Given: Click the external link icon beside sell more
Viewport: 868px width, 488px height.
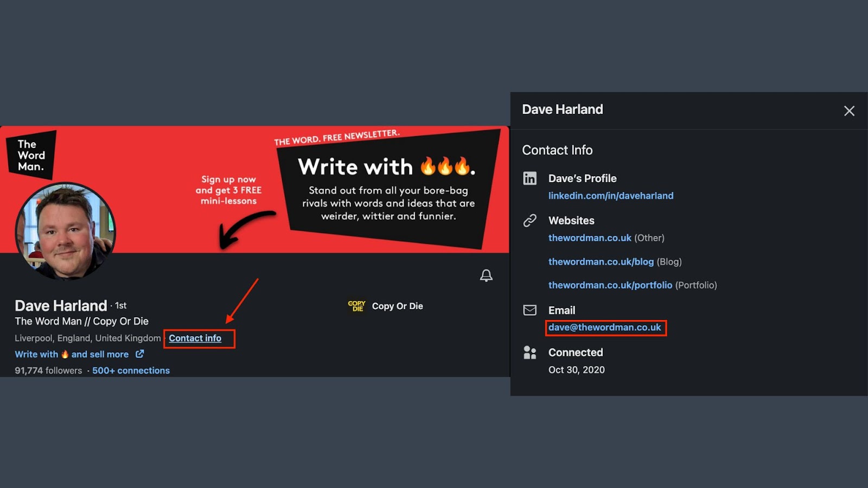Looking at the screenshot, I should pyautogui.click(x=139, y=354).
